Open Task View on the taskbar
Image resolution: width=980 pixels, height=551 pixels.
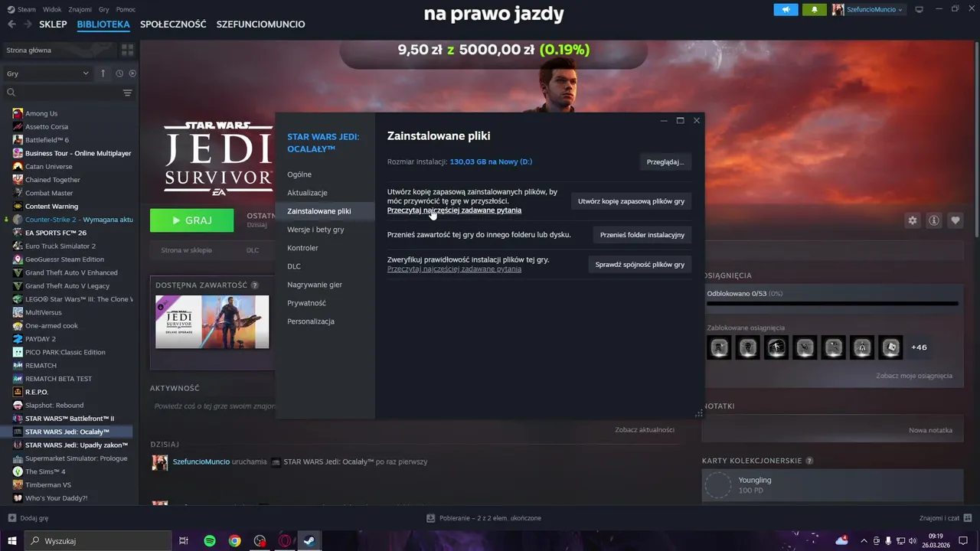pyautogui.click(x=184, y=540)
